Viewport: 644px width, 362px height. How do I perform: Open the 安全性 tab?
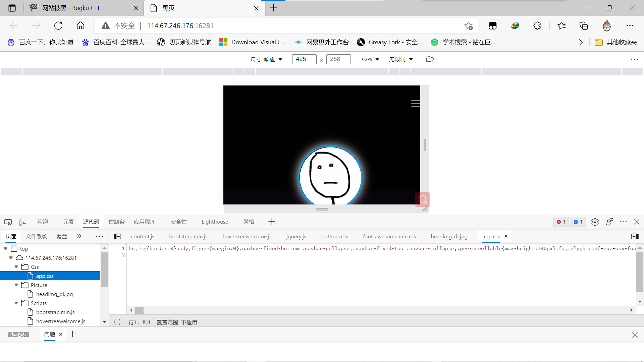click(178, 222)
